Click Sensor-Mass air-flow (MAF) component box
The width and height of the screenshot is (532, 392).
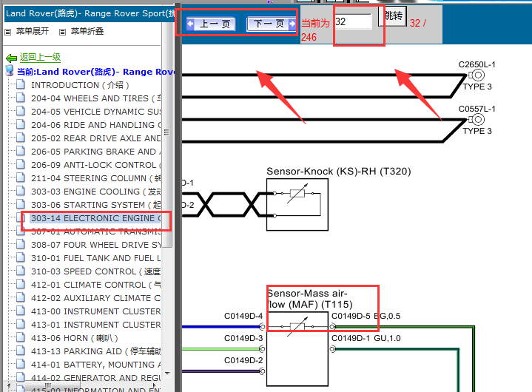pos(297,348)
